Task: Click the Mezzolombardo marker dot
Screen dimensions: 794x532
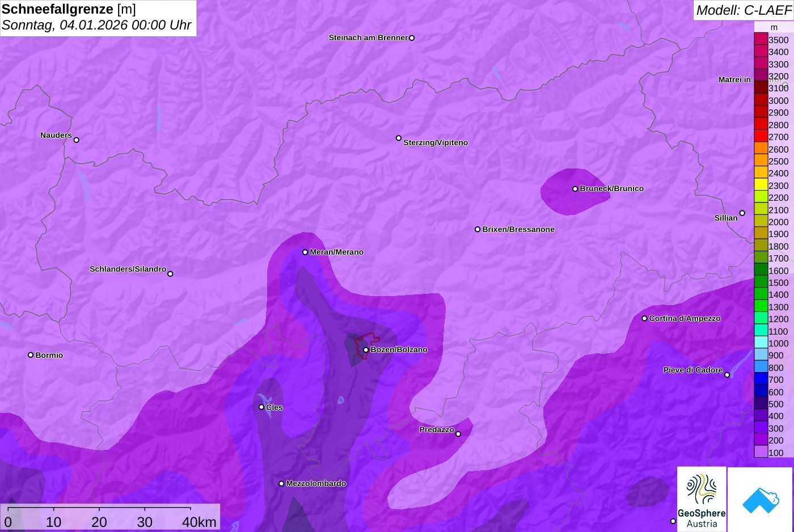Action: pos(281,484)
